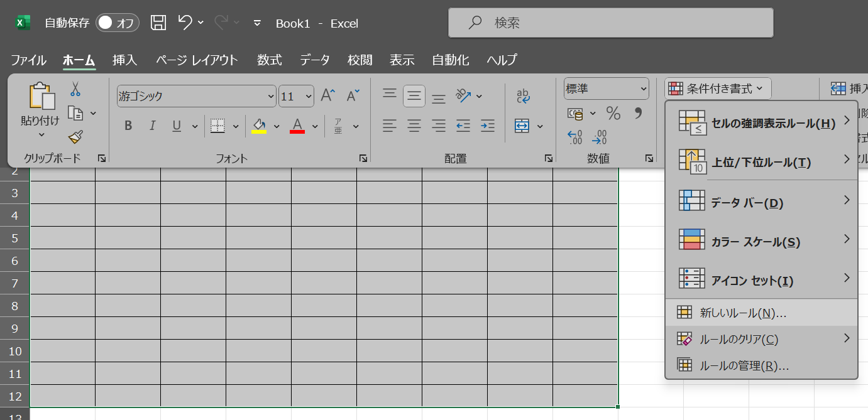Image resolution: width=868 pixels, height=420 pixels.
Task: Apply the yellow fill color swatch
Action: (x=258, y=126)
